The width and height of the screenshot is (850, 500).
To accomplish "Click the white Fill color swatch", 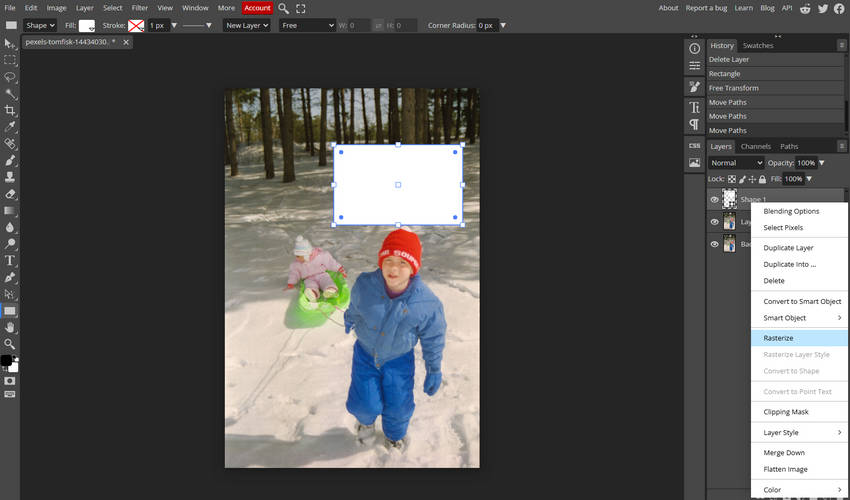I will coord(87,25).
